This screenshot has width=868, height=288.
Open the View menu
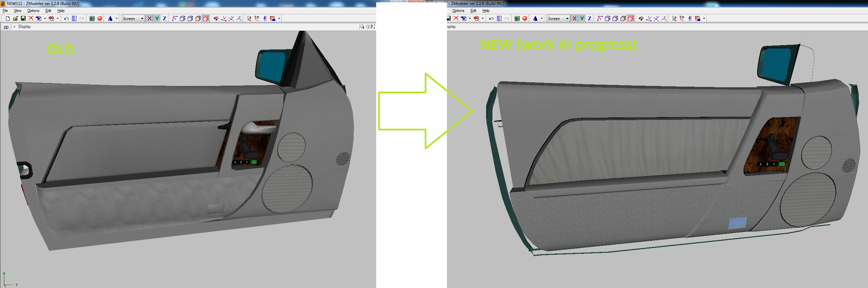[17, 11]
